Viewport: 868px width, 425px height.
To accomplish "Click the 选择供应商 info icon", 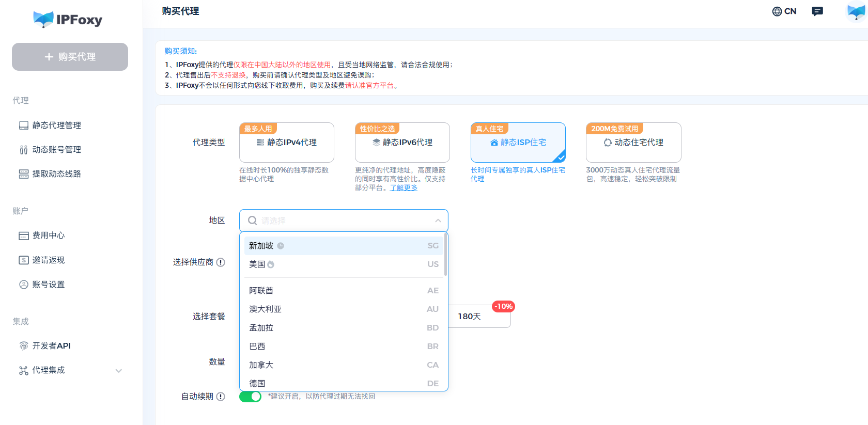I will tap(221, 262).
